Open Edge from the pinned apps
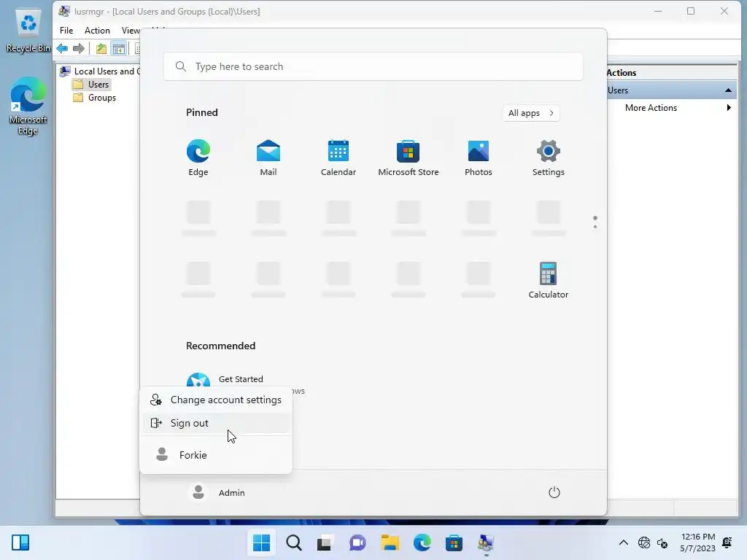 [x=198, y=157]
